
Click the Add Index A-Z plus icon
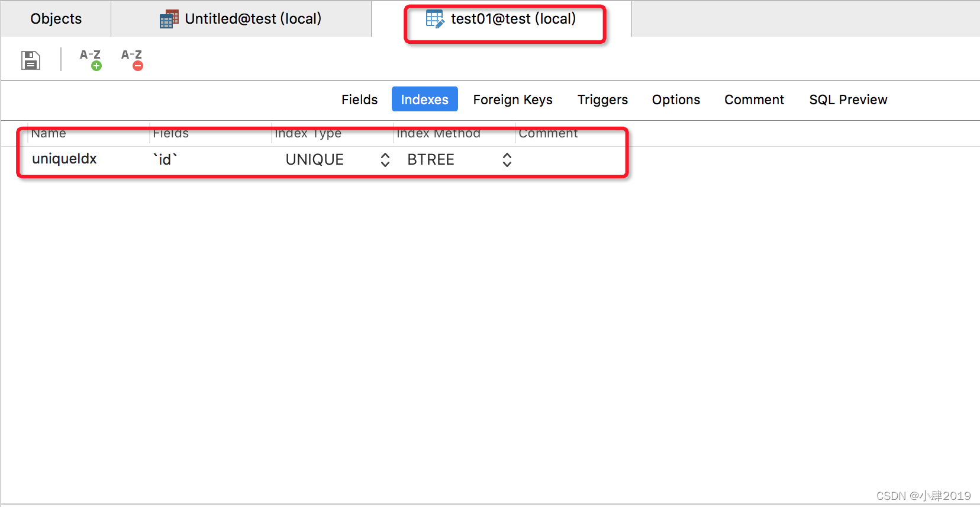tap(91, 60)
